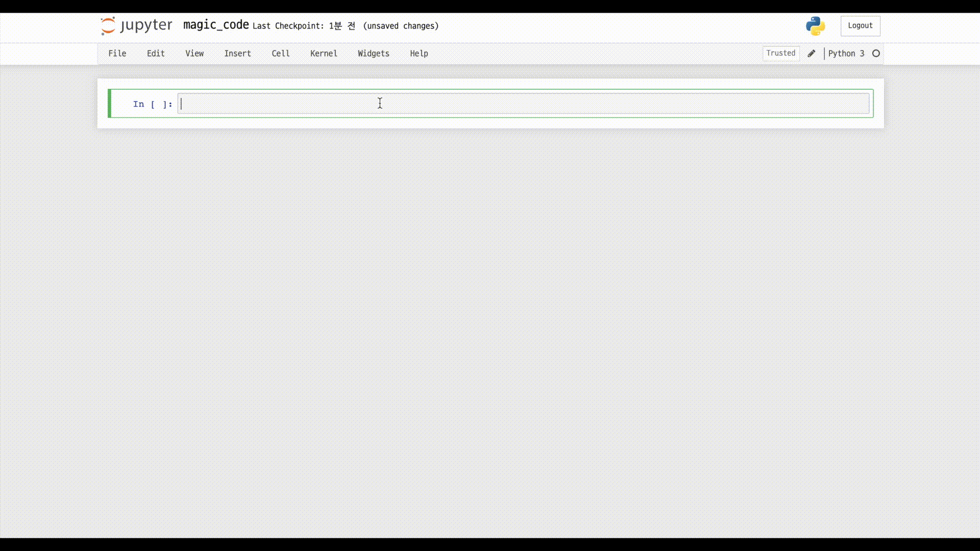Image resolution: width=980 pixels, height=551 pixels.
Task: Open the Widgets menu
Action: coord(373,54)
